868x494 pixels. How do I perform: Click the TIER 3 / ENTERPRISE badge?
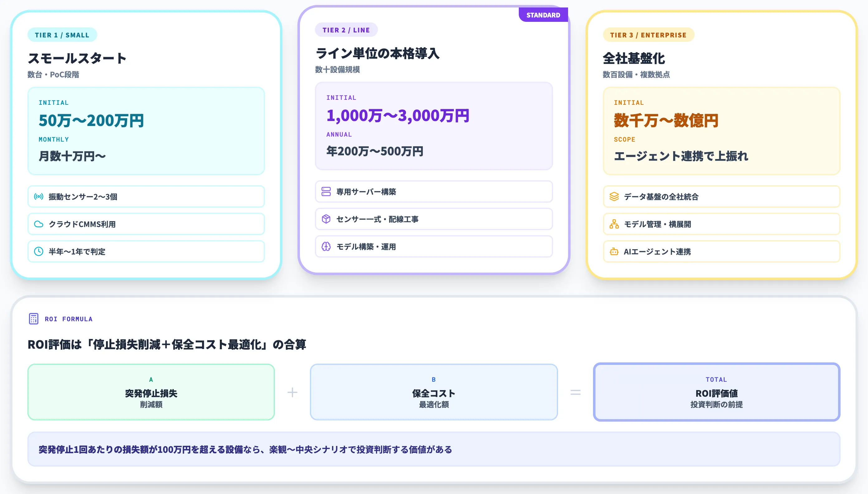(649, 34)
